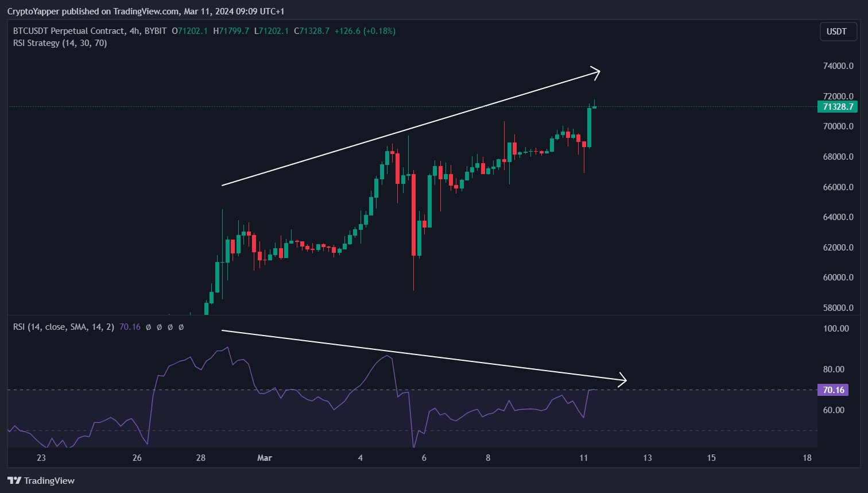Click the 80.00 RSI axis label
Screen dimensions: 868x493
click(834, 369)
